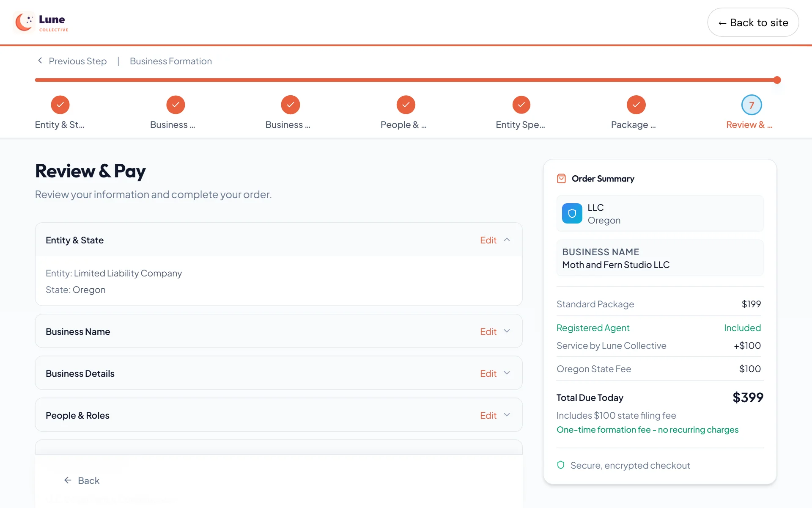Viewport: 812px width, 508px height.
Task: Click the Back button at the bottom
Action: (x=82, y=480)
